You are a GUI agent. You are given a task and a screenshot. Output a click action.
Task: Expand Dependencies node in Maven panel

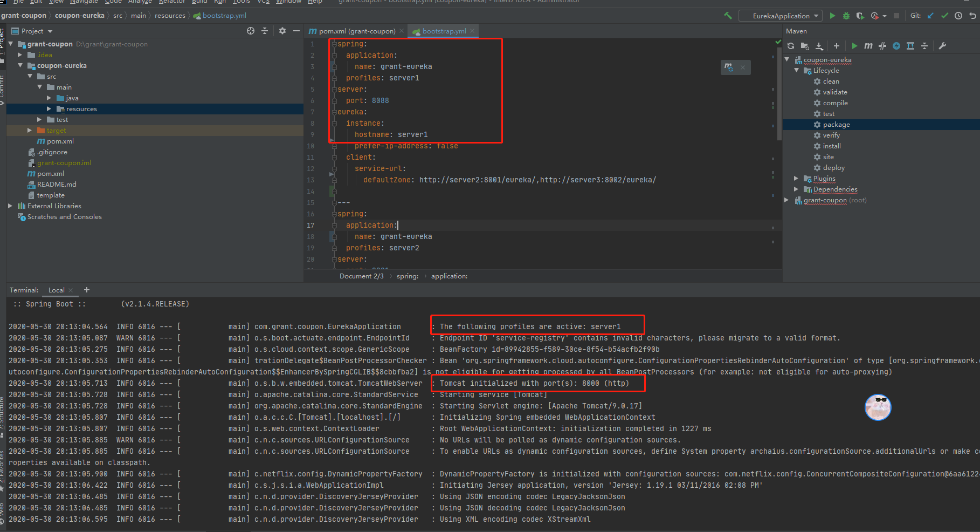(797, 189)
